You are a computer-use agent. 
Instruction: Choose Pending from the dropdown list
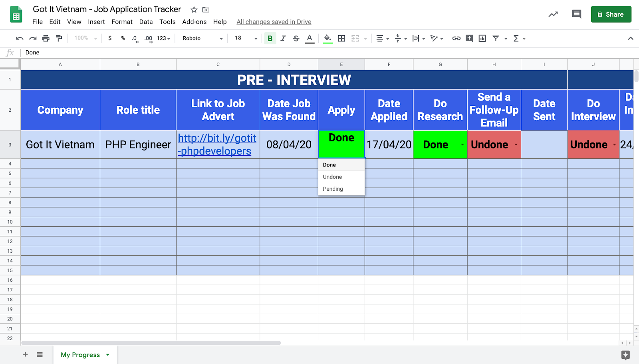coord(341,189)
